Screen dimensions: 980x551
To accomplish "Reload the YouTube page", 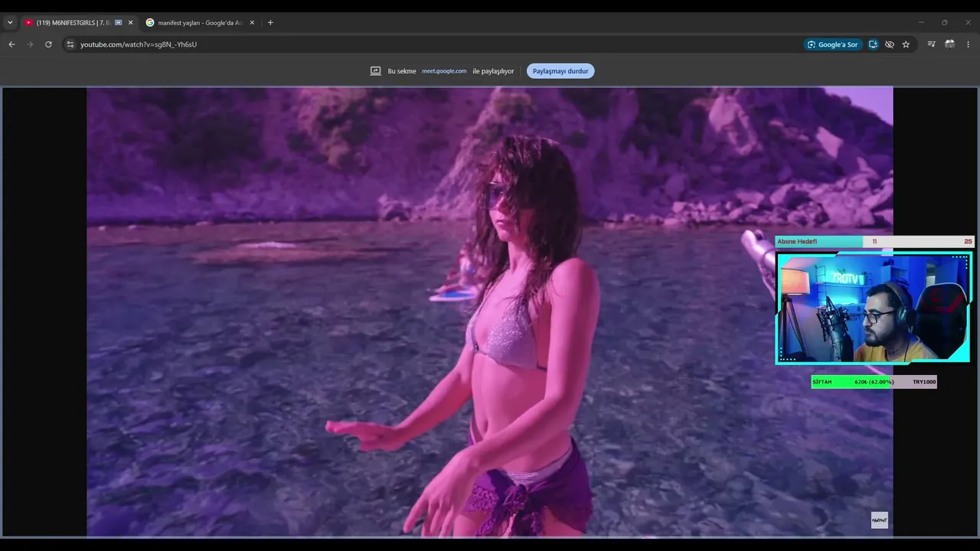I will point(48,44).
